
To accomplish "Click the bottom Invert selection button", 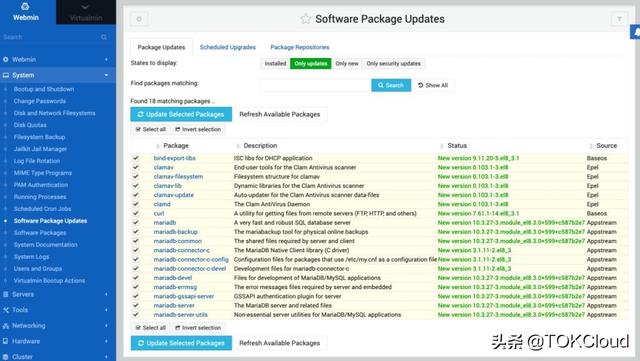I will point(198,328).
